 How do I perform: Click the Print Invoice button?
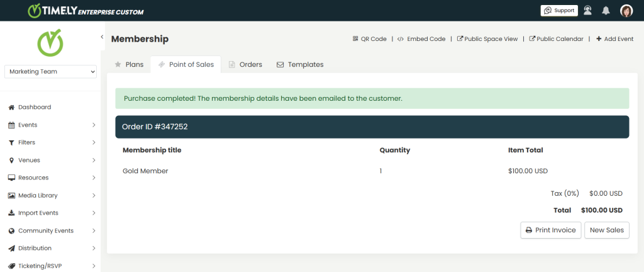click(x=551, y=230)
